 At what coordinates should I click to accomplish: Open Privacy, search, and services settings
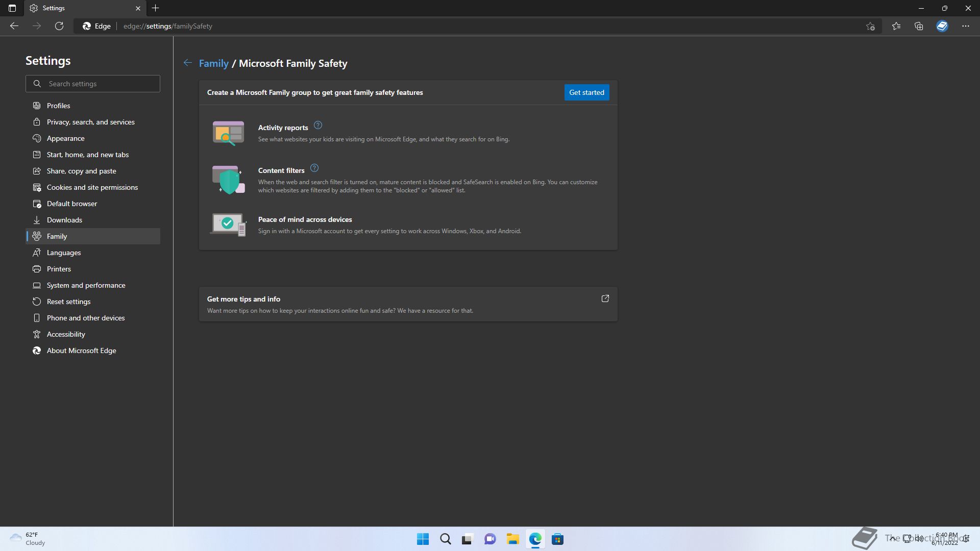pos(90,122)
